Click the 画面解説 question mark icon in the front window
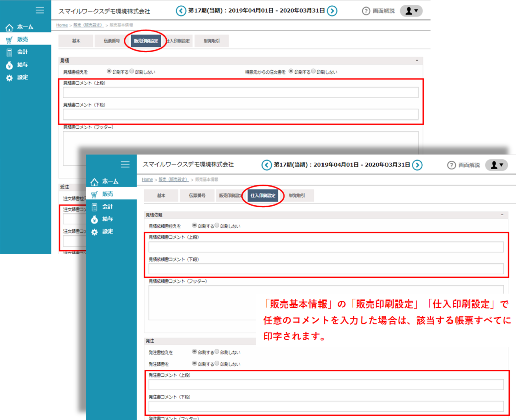This screenshot has width=516, height=420. [x=451, y=165]
